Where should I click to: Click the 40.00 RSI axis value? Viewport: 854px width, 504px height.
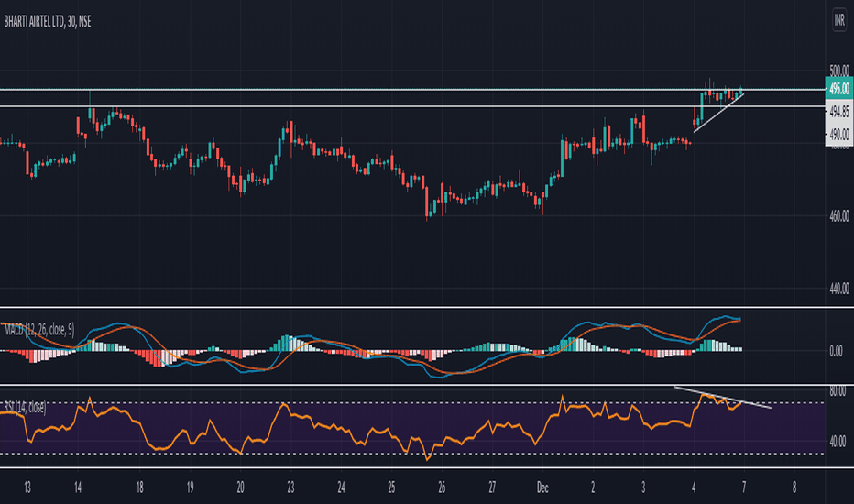[838, 441]
